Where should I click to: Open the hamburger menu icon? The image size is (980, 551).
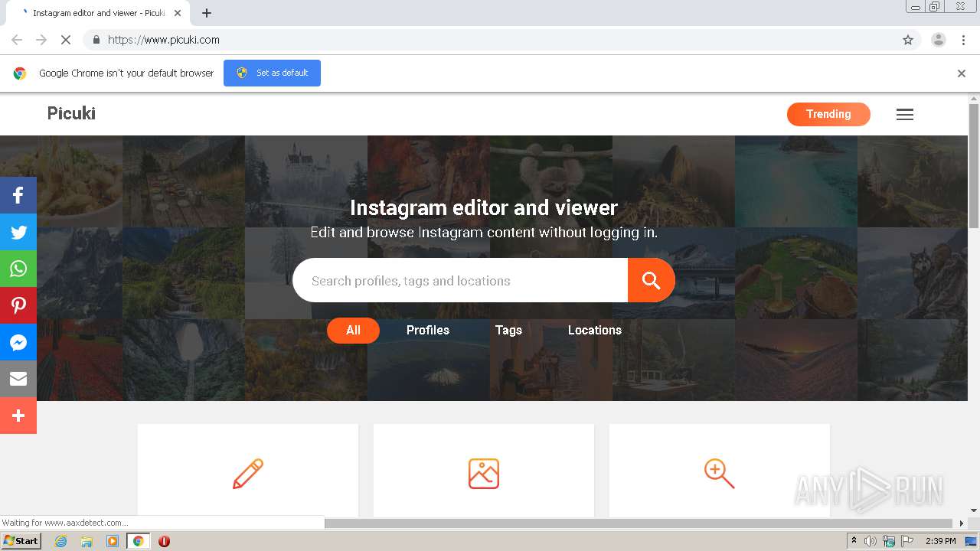pos(905,115)
